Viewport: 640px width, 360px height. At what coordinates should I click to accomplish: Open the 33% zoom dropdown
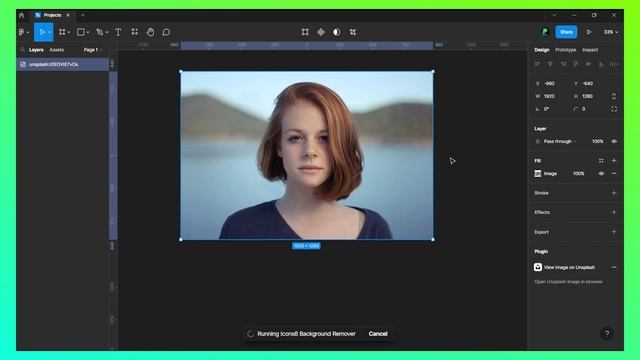point(611,32)
